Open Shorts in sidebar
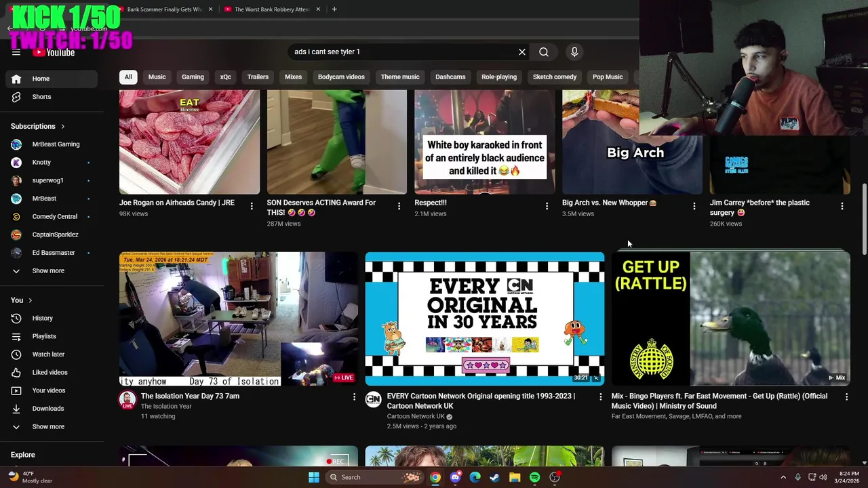The image size is (868, 488). (x=52, y=97)
